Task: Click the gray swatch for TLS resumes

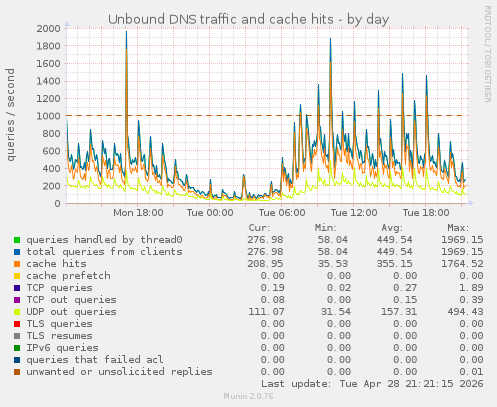Action: pos(17,336)
